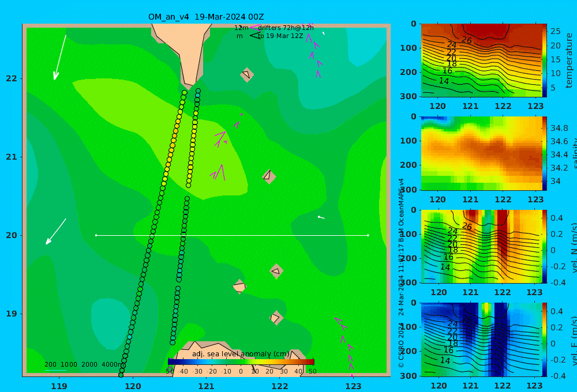This screenshot has height=392, width=577.
Task: Click the longitude label 121 on main map
Action: tap(207, 386)
